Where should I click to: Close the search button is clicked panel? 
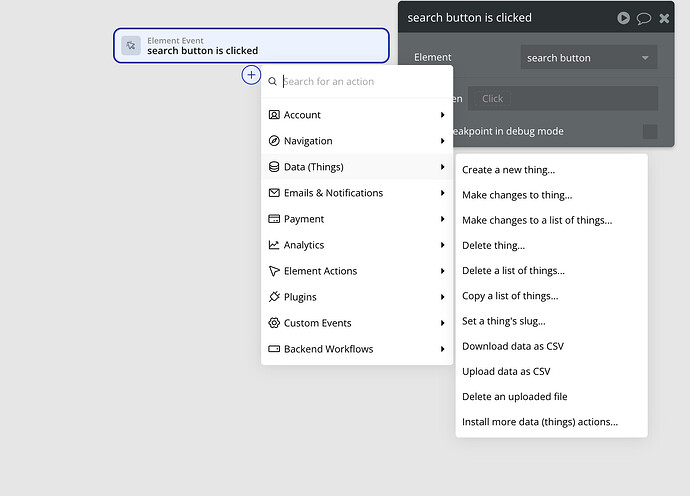(x=664, y=18)
